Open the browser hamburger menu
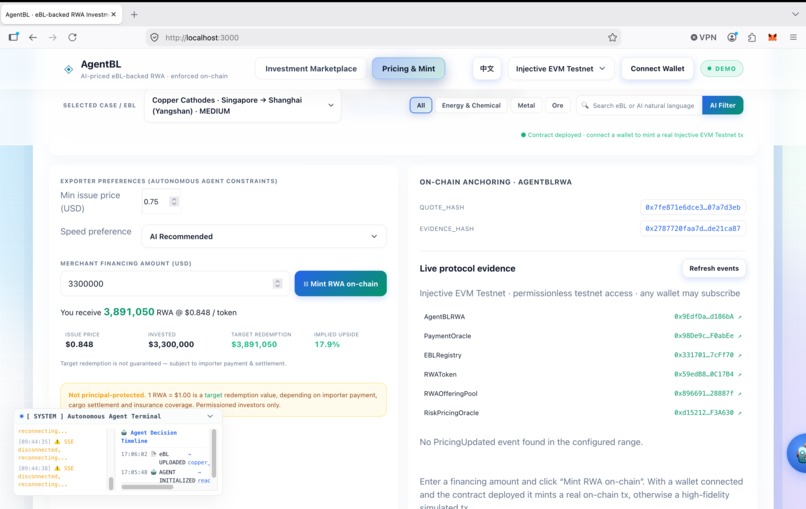Image resolution: width=806 pixels, height=509 pixels. [x=793, y=38]
